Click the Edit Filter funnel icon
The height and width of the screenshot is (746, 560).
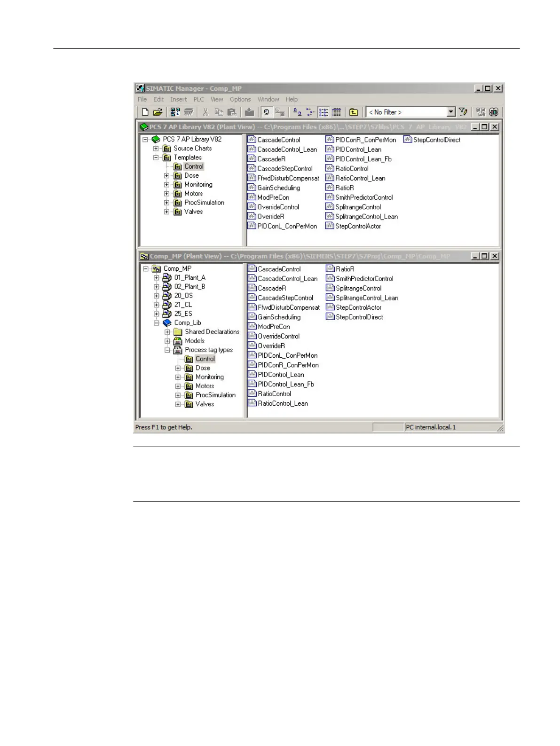pyautogui.click(x=463, y=112)
